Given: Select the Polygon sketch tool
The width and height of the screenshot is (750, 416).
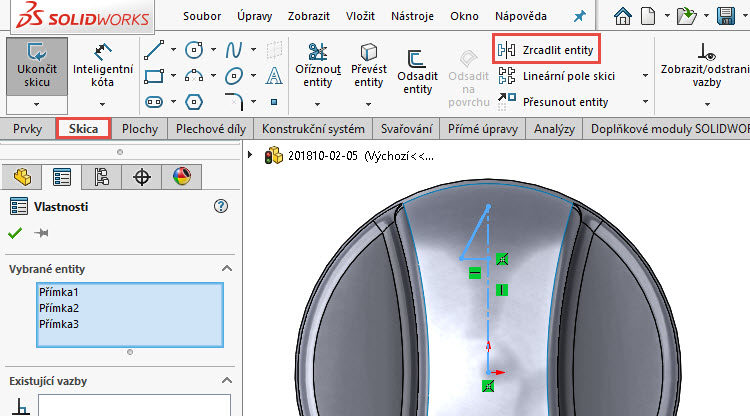Looking at the screenshot, I should point(194,102).
